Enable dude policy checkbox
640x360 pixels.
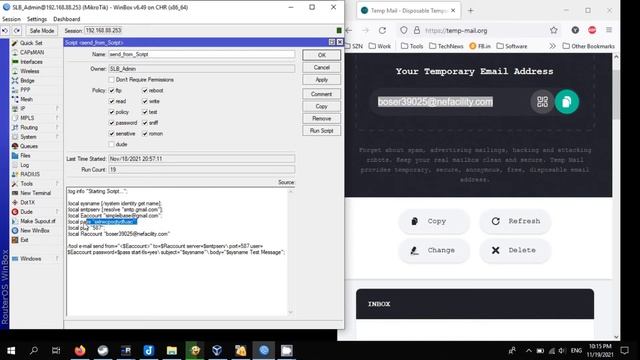click(x=111, y=144)
